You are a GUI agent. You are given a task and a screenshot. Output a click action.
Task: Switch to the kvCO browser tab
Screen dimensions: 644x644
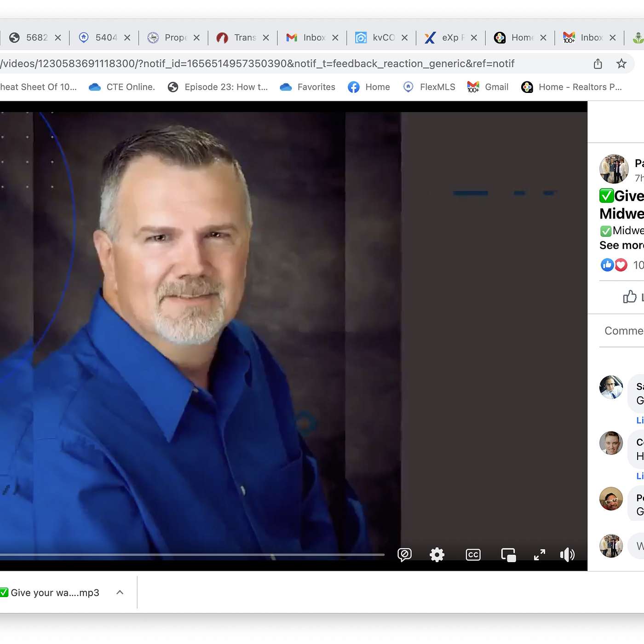pos(378,38)
